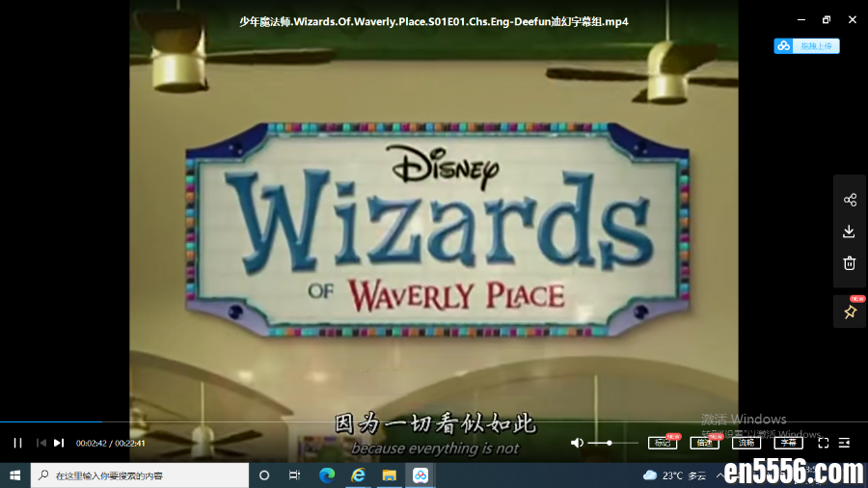Open the 流畅 quality selector
This screenshot has width=868, height=488.
(746, 443)
